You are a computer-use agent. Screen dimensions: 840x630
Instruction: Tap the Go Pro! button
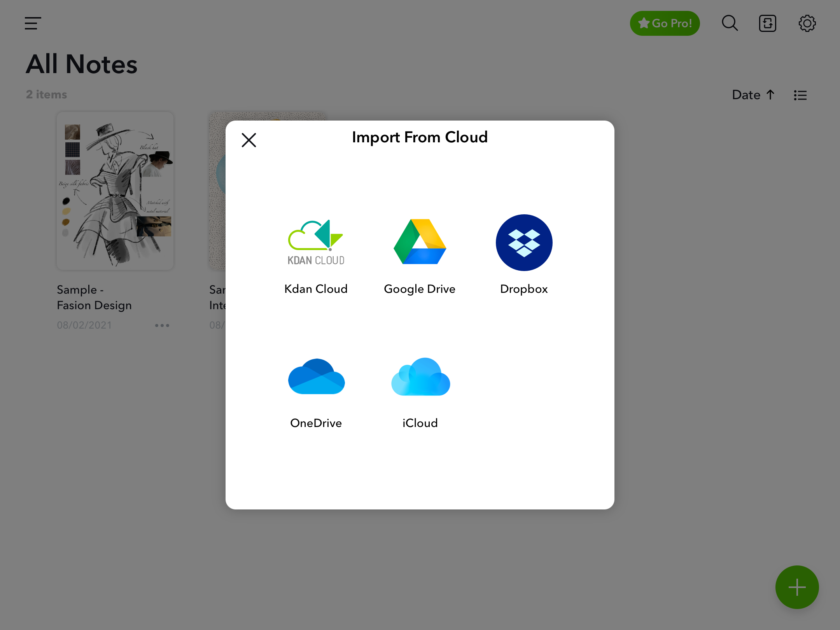click(665, 23)
